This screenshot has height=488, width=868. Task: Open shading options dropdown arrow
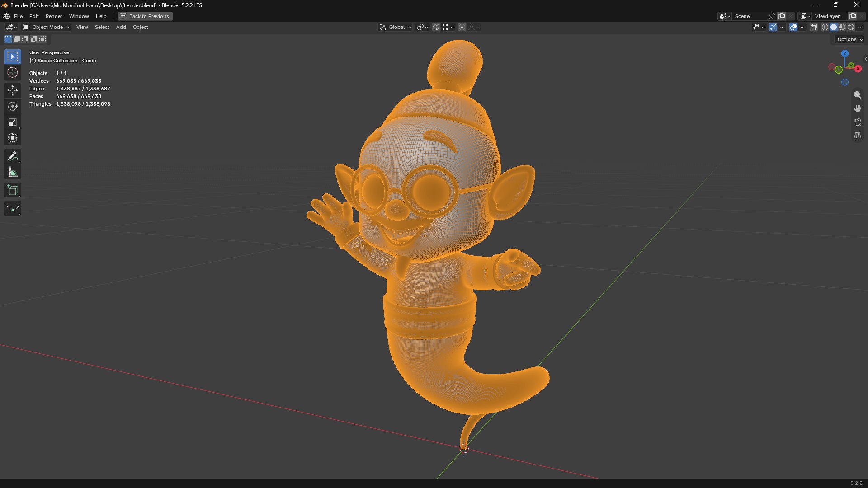click(x=859, y=27)
